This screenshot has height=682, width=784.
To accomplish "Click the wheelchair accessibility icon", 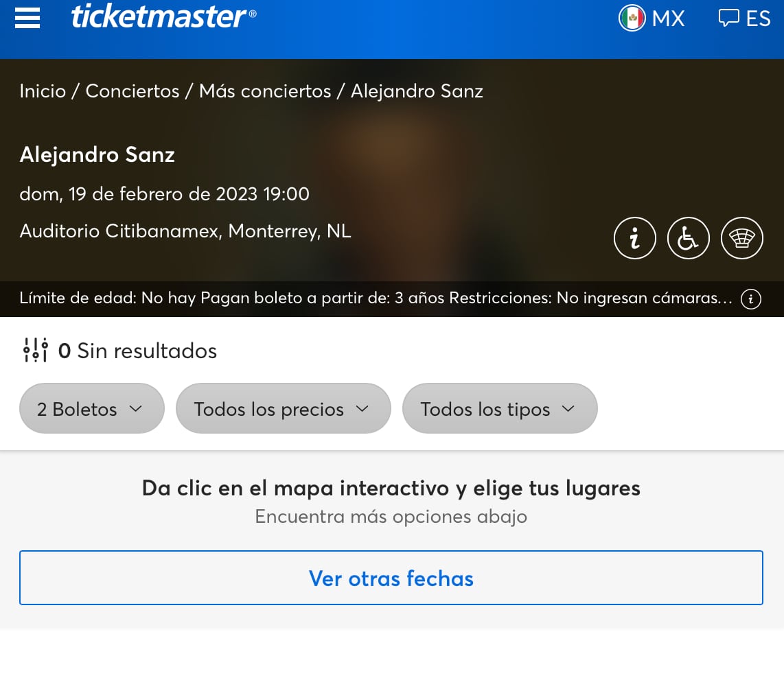I will [688, 238].
